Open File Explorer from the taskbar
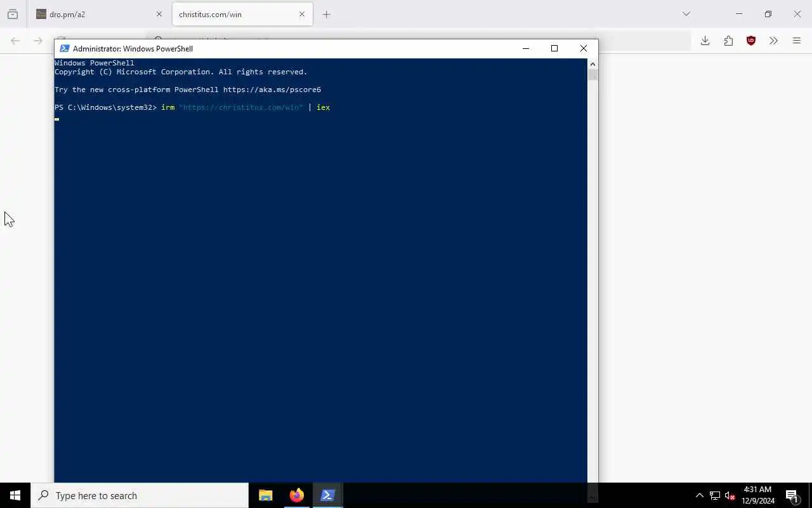This screenshot has width=812, height=508. pos(265,495)
